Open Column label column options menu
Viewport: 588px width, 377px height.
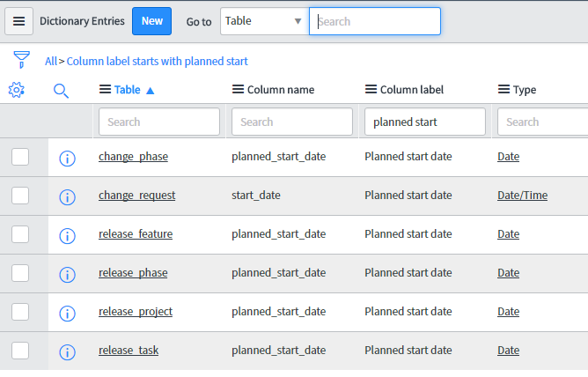(371, 89)
